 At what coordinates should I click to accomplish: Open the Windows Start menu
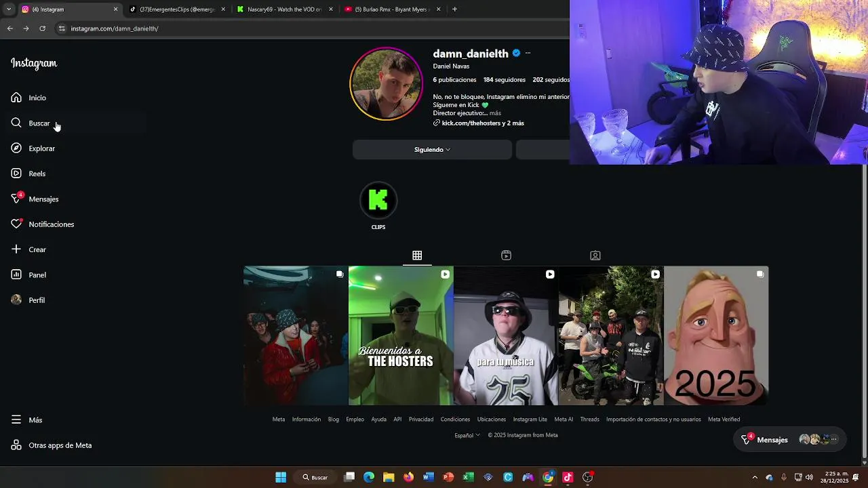(281, 477)
